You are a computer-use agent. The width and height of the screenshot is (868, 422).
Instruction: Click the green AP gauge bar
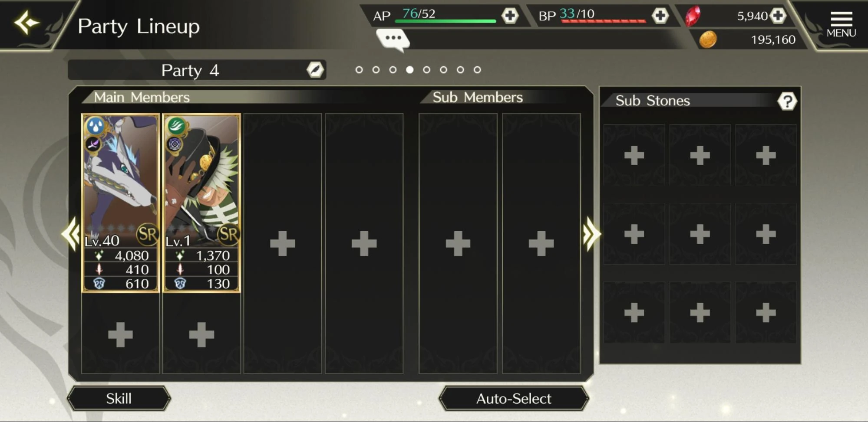[446, 21]
